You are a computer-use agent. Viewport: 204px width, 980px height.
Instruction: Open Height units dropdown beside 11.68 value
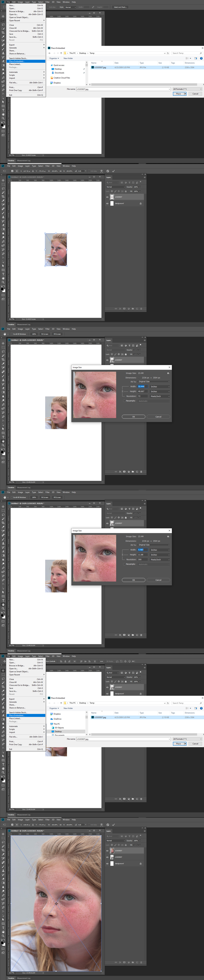pos(160,555)
